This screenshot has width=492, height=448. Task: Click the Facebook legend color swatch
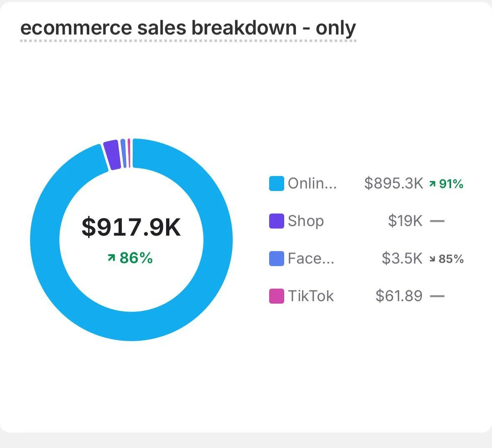pyautogui.click(x=276, y=259)
